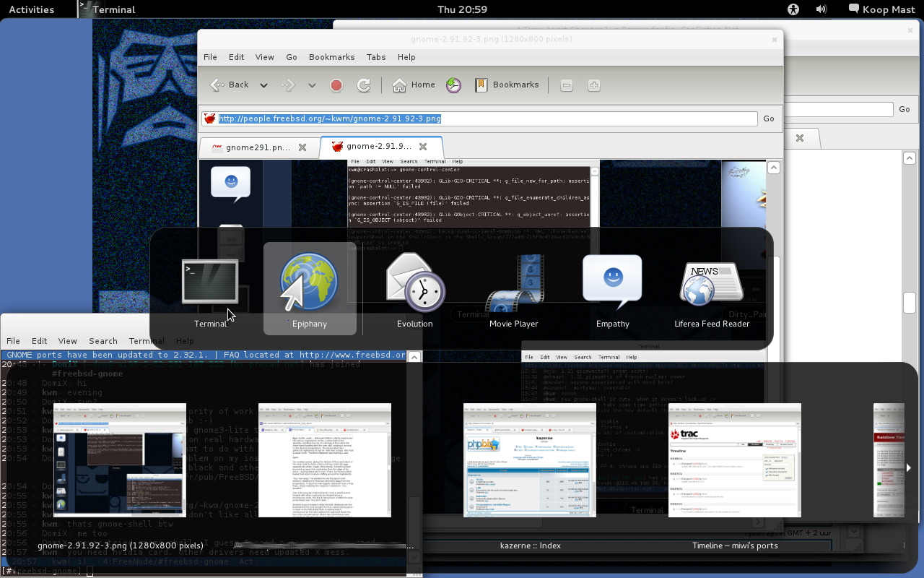Select Liferea Feed Reader in the switcher
924x578 pixels.
pos(712,289)
